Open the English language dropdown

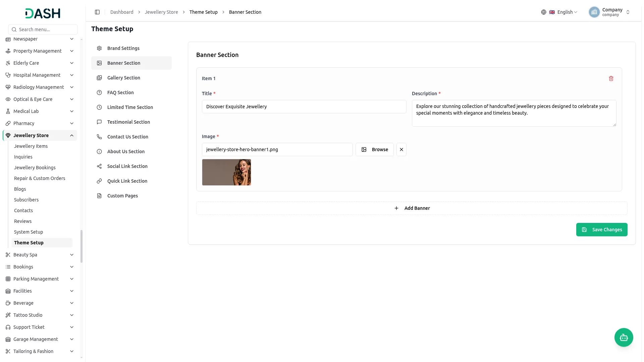pyautogui.click(x=563, y=12)
